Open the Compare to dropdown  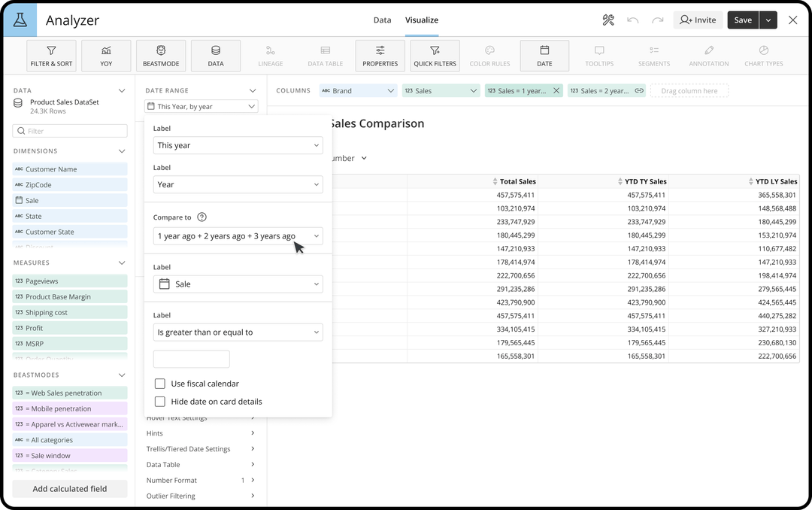(238, 236)
